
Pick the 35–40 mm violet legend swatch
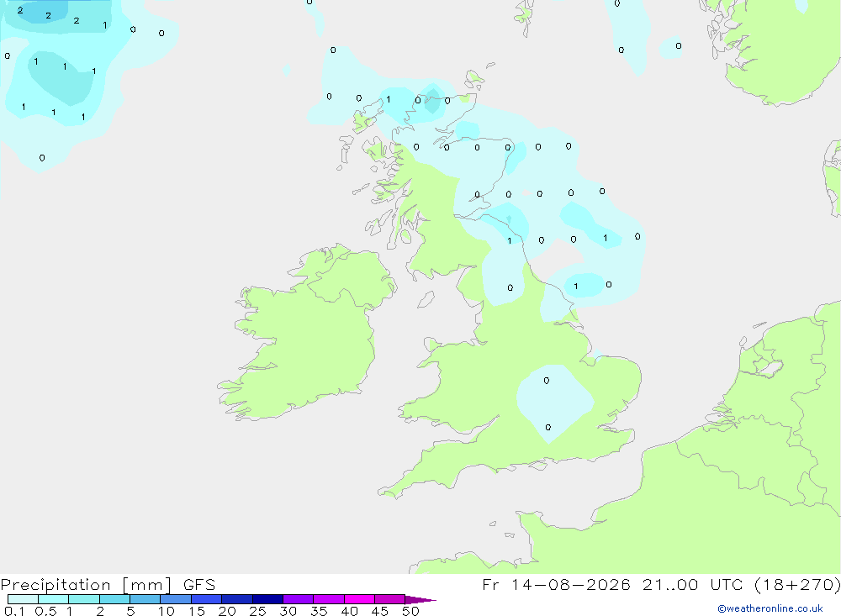(329, 599)
